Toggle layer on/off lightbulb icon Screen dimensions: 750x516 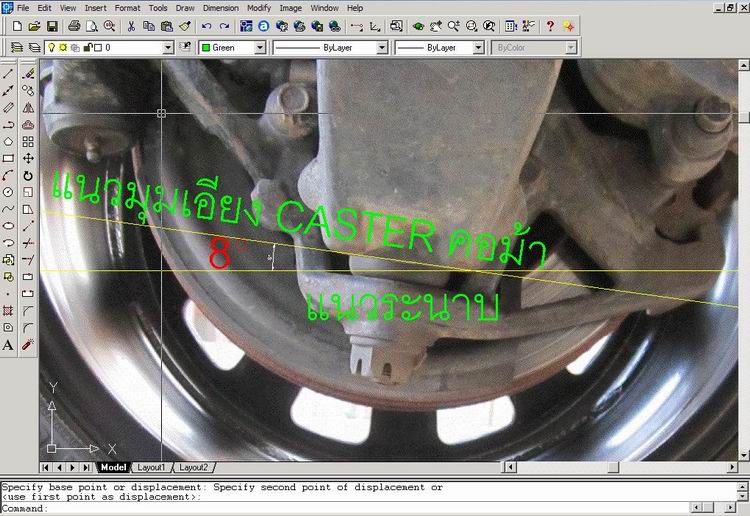(52, 47)
